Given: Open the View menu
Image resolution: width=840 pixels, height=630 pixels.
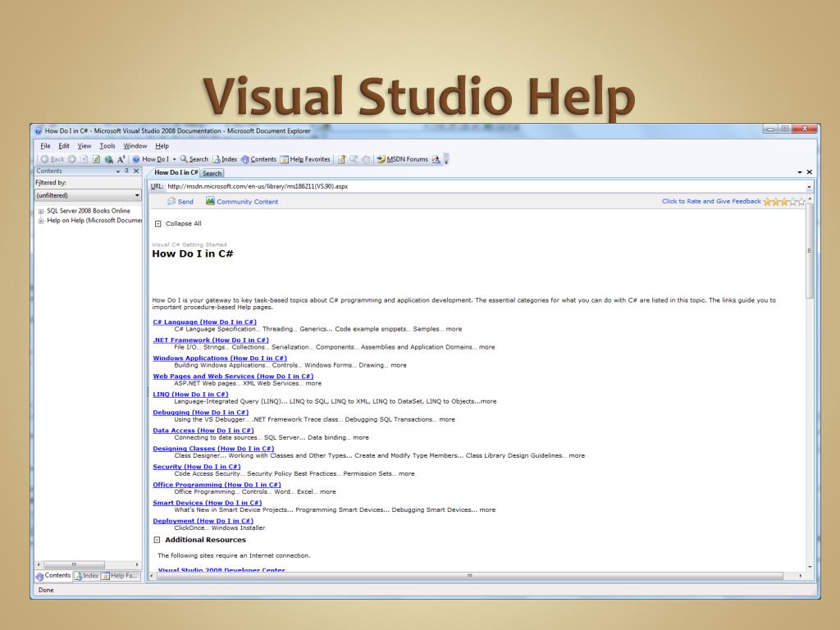Looking at the screenshot, I should [84, 146].
